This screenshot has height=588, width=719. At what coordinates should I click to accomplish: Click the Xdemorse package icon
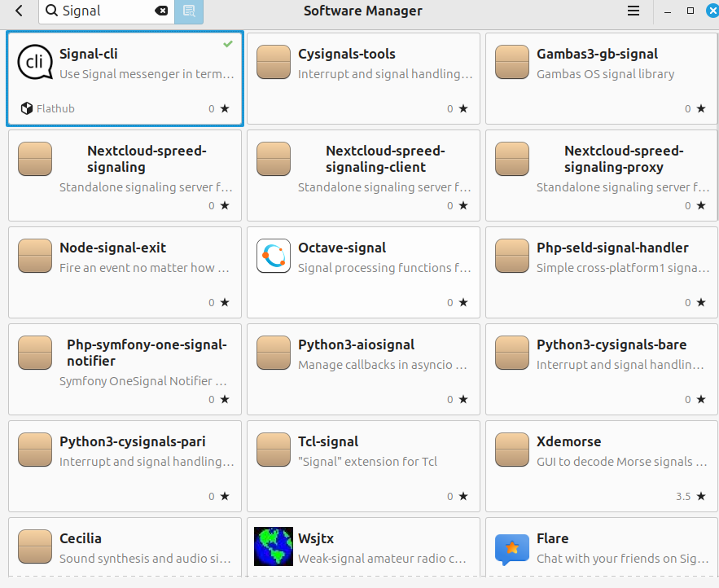[512, 449]
